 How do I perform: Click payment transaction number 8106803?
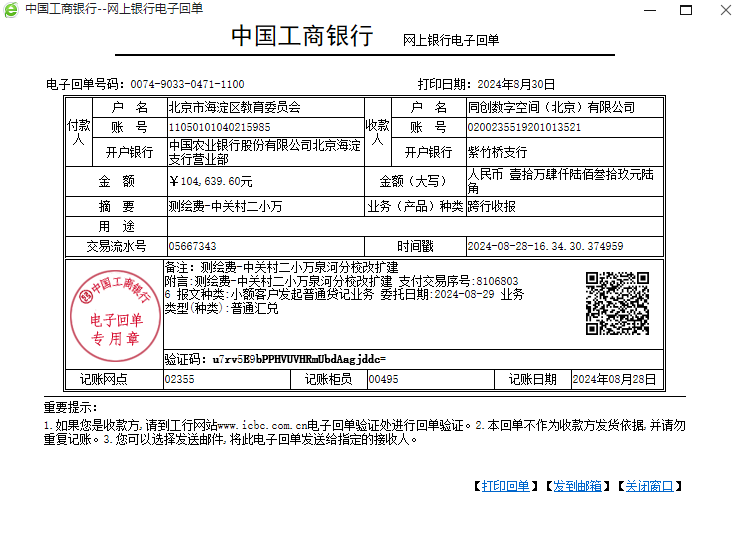point(497,281)
